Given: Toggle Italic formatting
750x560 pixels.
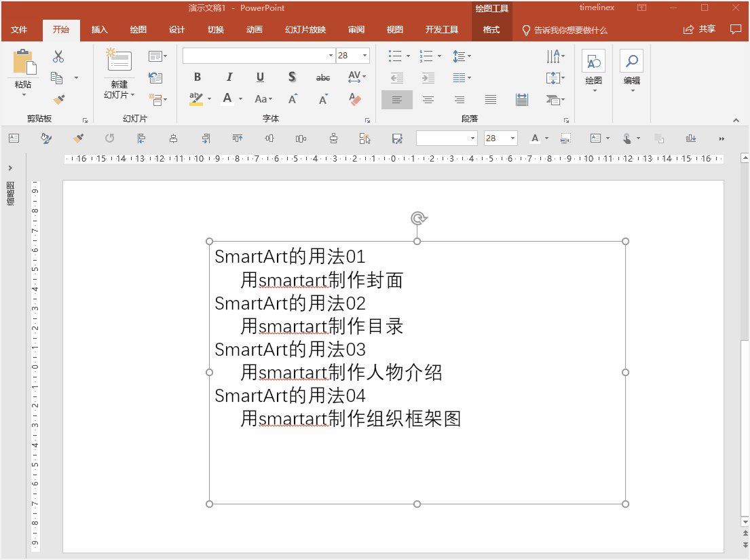Looking at the screenshot, I should (229, 77).
